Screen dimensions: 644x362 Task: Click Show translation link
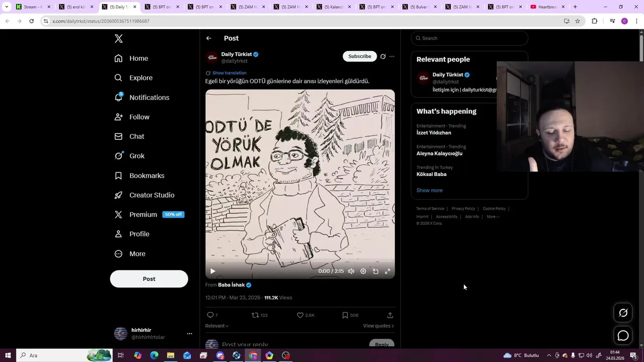click(x=229, y=73)
